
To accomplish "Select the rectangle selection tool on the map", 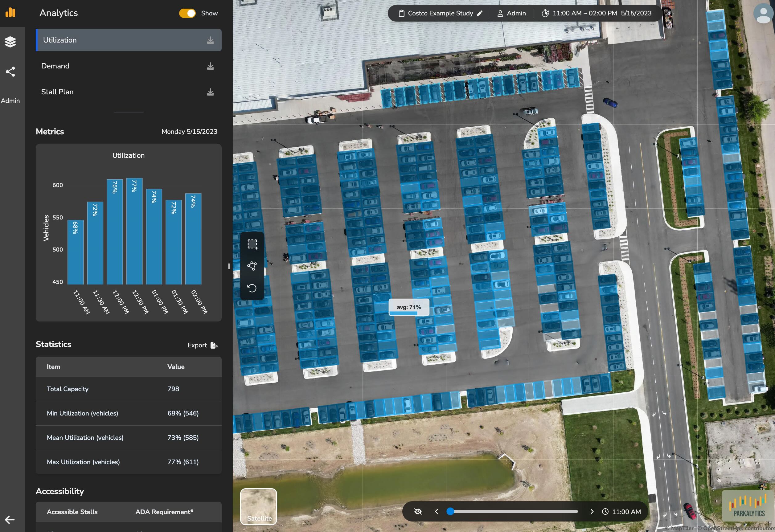I will coord(252,244).
